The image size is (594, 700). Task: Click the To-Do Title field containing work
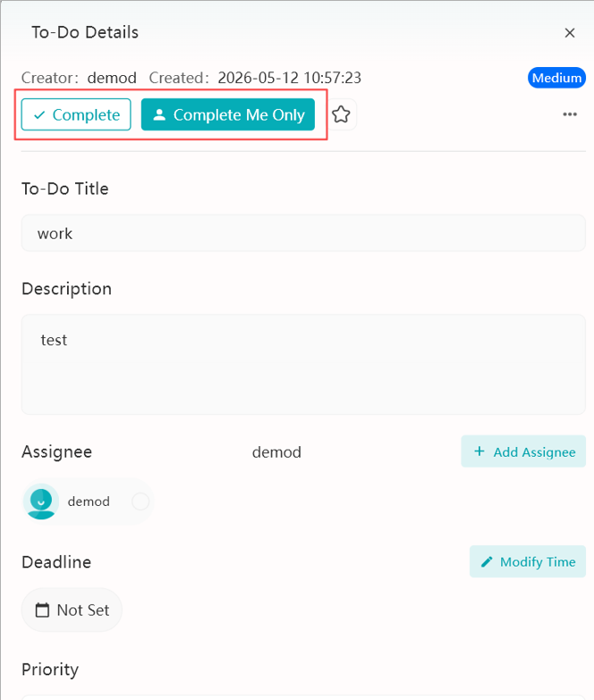(x=303, y=233)
